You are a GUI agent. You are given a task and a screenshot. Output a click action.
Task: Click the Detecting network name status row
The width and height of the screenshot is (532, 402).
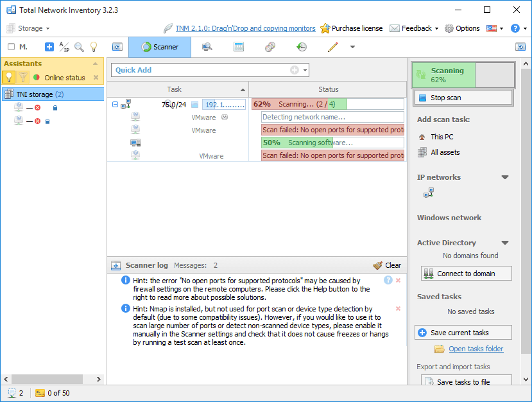tap(332, 117)
